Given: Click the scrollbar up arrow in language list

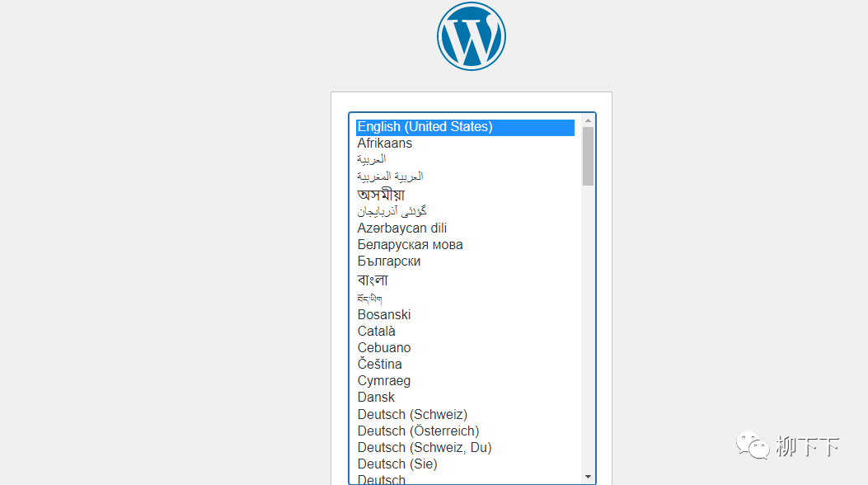Looking at the screenshot, I should point(588,120).
